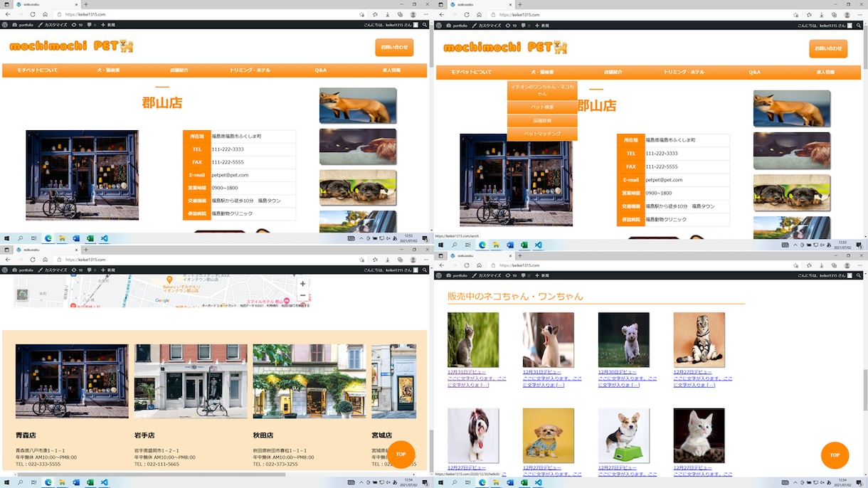Open Windows Start menu on the upper-left taskbar
868x488 pixels.
coord(6,239)
